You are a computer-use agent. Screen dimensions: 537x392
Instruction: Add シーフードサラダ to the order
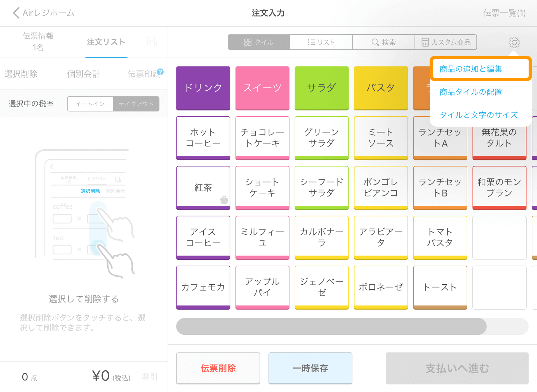tap(322, 188)
